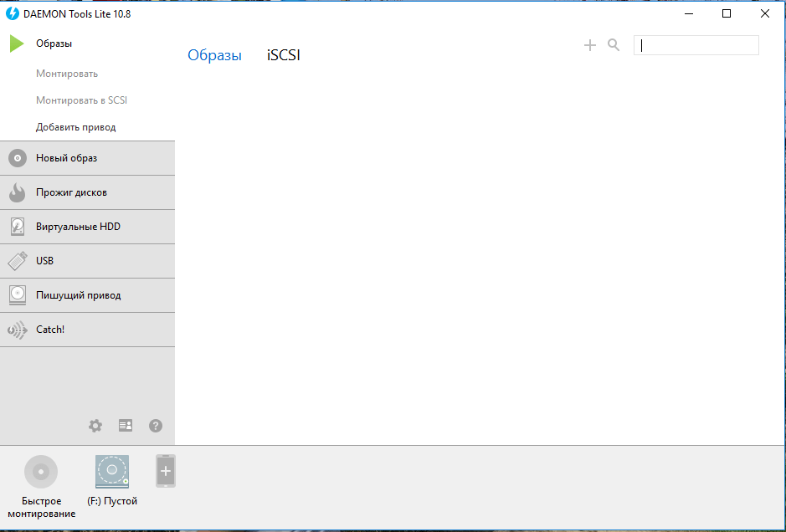Maximize the DAEMON Tools Lite window

coord(727,13)
